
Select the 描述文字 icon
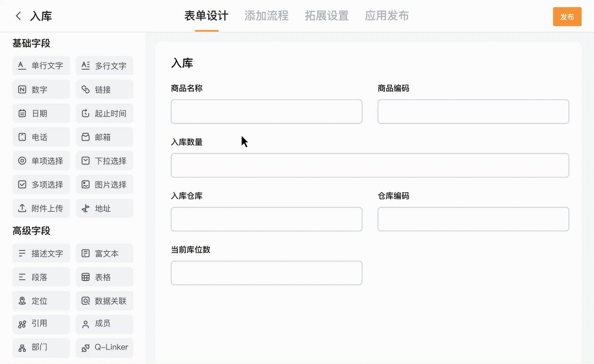point(22,253)
